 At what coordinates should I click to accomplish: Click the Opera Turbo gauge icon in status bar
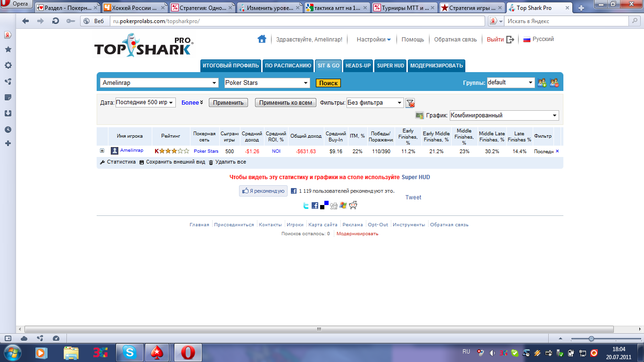pyautogui.click(x=56, y=338)
